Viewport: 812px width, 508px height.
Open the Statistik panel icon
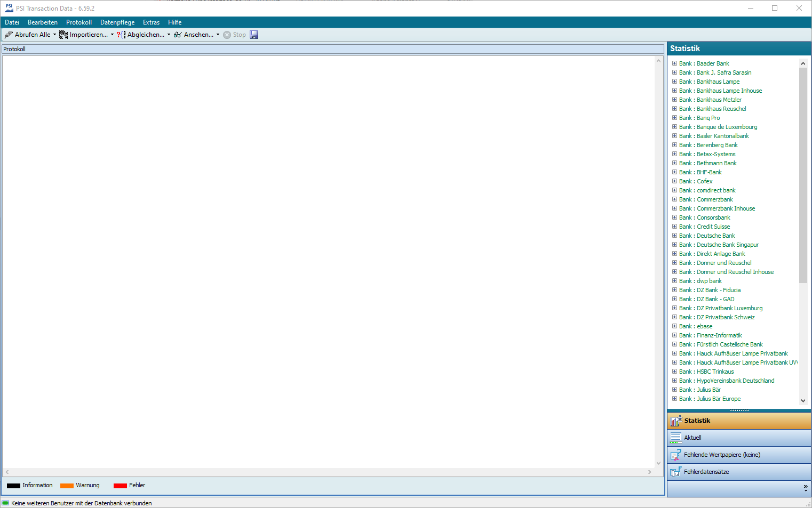(676, 421)
